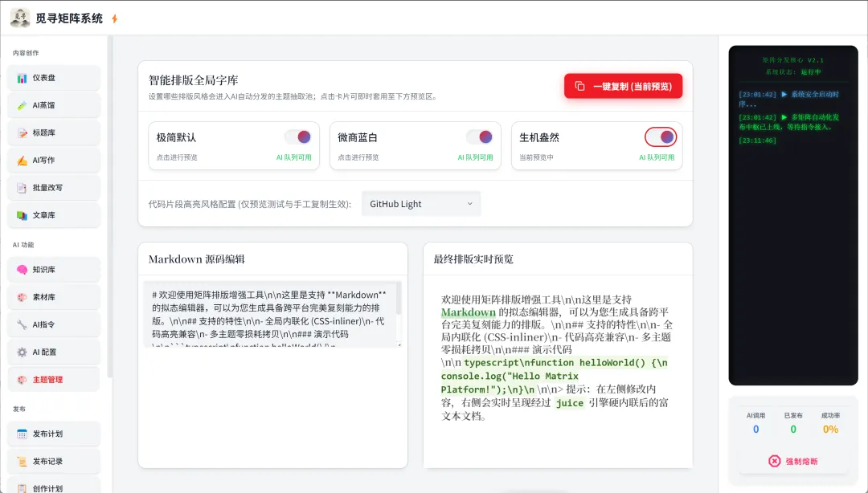868x493 pixels.
Task: Click the orange lightning bolt icon
Action: pyautogui.click(x=115, y=18)
